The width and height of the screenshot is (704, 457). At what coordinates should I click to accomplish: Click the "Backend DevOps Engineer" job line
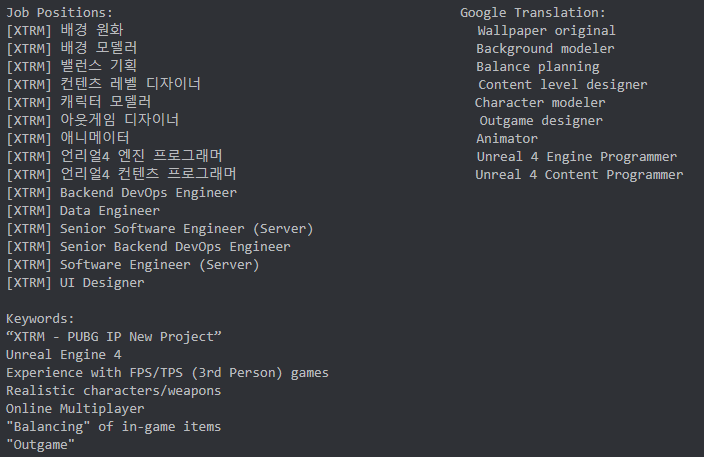pos(122,192)
